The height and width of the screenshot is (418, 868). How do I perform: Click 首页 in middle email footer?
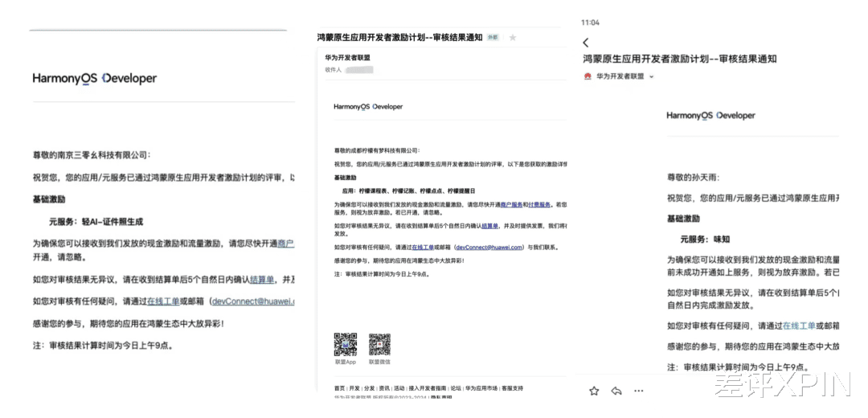pos(339,388)
